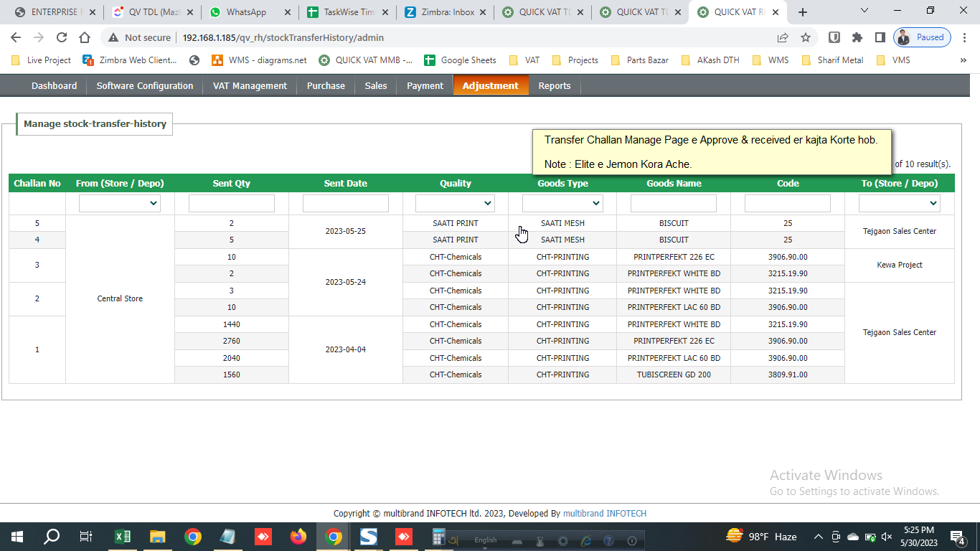Open the Adjustment menu

click(x=491, y=85)
